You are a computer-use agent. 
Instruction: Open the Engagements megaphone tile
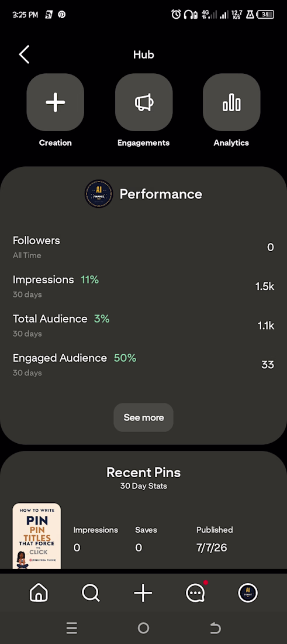[144, 102]
